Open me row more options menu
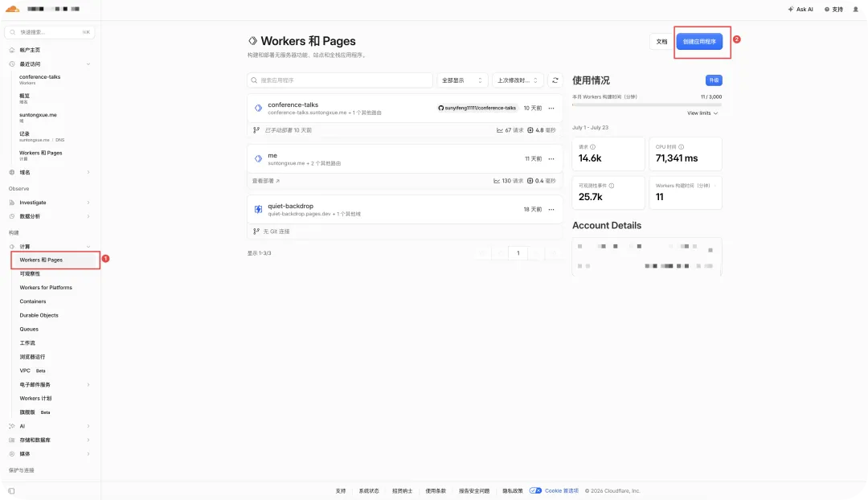This screenshot has height=500, width=868. (x=551, y=159)
